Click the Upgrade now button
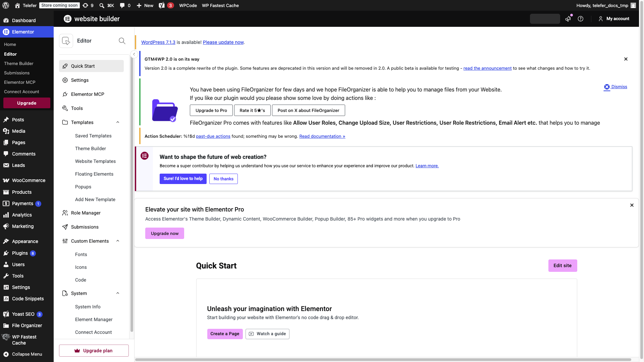644x362 pixels. (x=165, y=233)
